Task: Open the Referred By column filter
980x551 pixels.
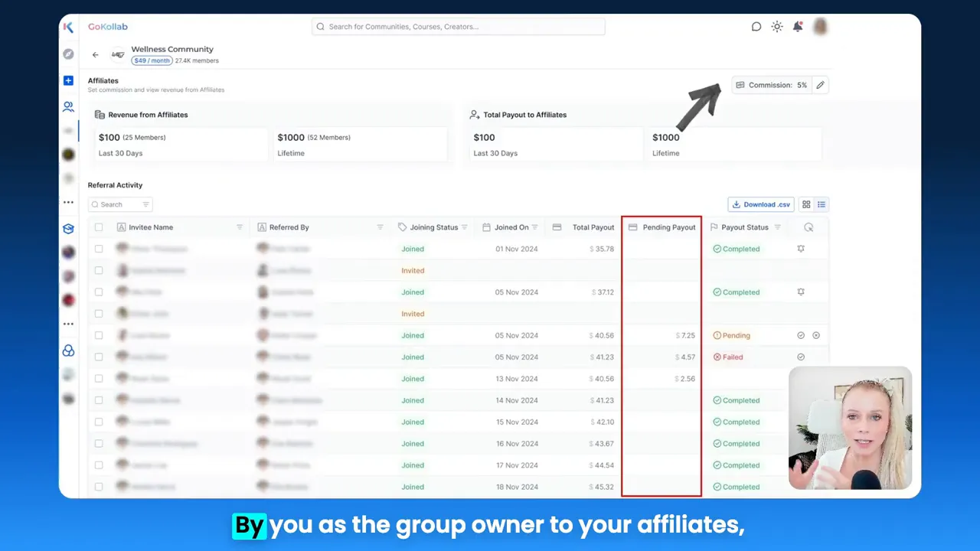Action: pyautogui.click(x=380, y=227)
